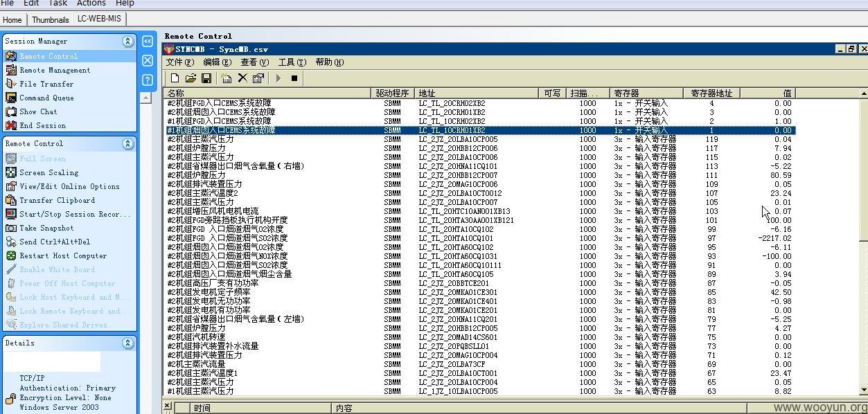
Task: Open the 工具(T) menu
Action: pos(292,62)
